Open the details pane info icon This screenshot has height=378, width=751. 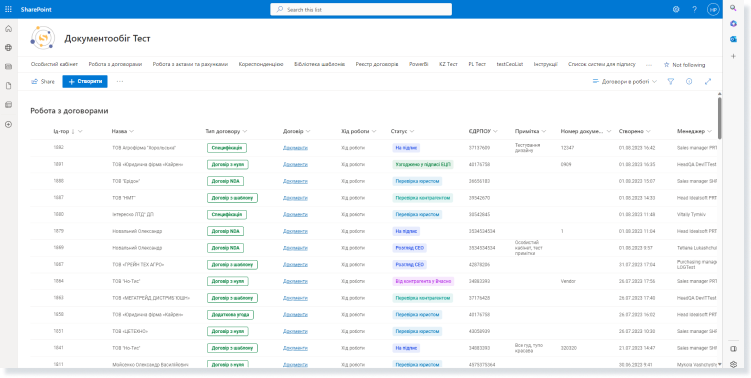pos(689,81)
